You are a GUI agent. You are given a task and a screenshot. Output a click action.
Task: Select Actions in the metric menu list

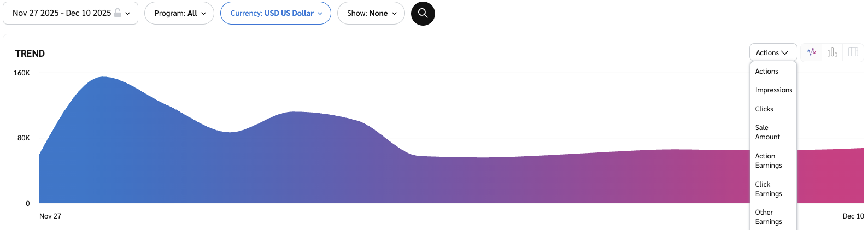(x=767, y=72)
